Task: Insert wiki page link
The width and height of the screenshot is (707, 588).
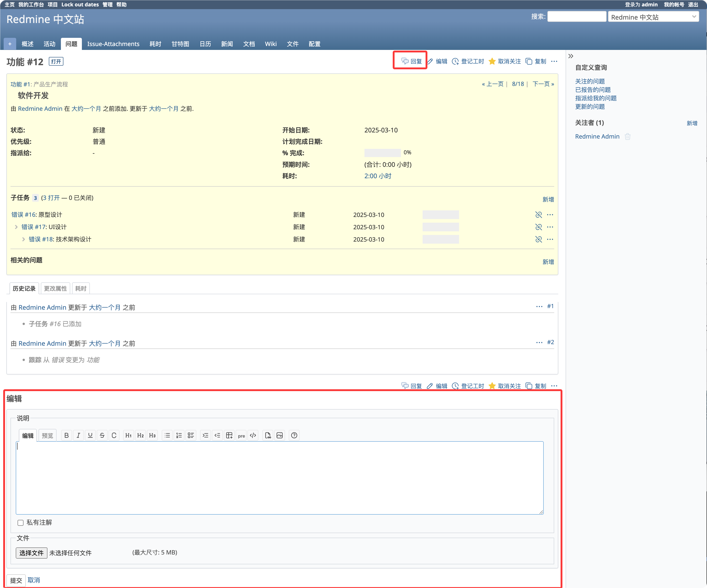Action: [268, 435]
